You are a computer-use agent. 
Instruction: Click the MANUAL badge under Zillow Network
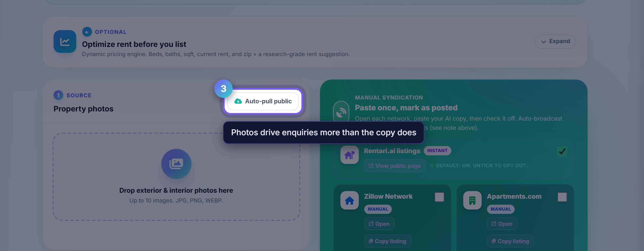click(x=378, y=209)
